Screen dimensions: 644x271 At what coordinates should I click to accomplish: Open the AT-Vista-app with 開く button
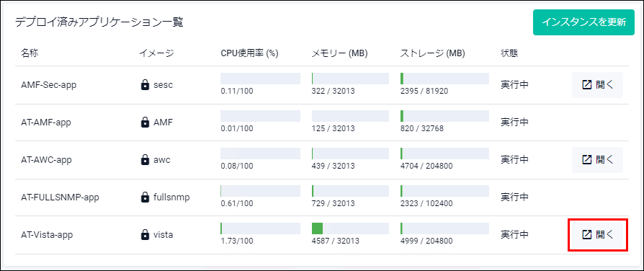pyautogui.click(x=598, y=235)
